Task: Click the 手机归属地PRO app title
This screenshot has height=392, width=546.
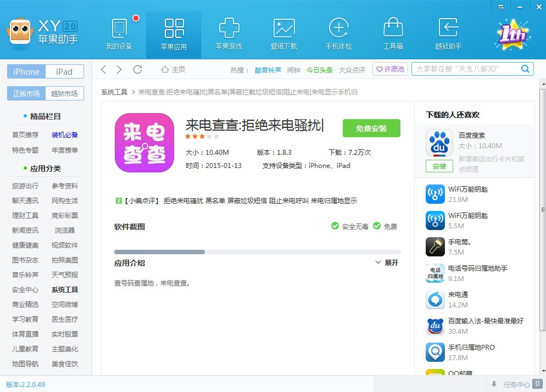Action: pyautogui.click(x=471, y=347)
